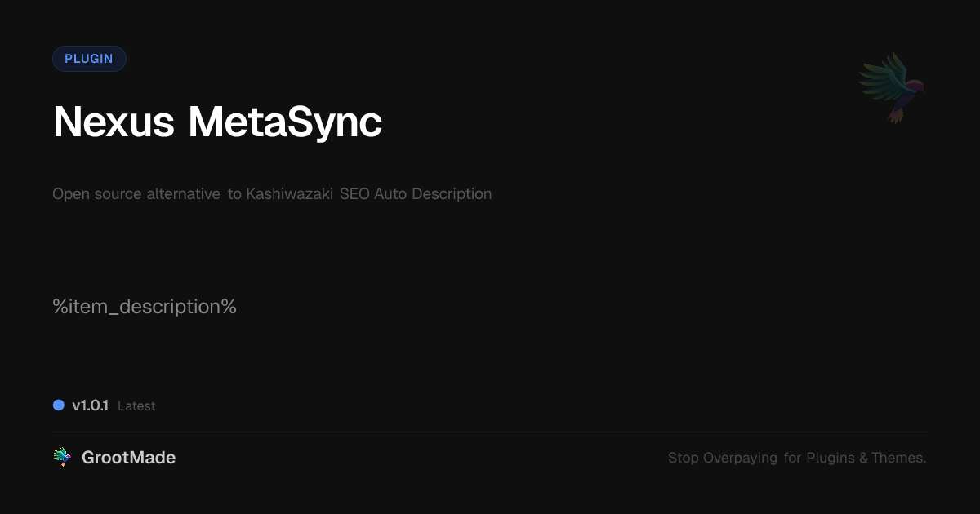Click the small GrootMade bird icon

(x=62, y=458)
